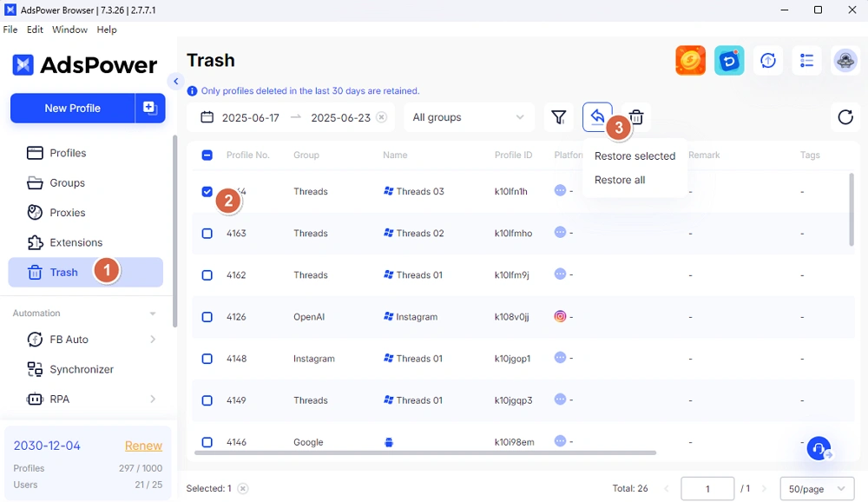The width and height of the screenshot is (868, 502).
Task: Click the next page arrow
Action: pyautogui.click(x=764, y=489)
